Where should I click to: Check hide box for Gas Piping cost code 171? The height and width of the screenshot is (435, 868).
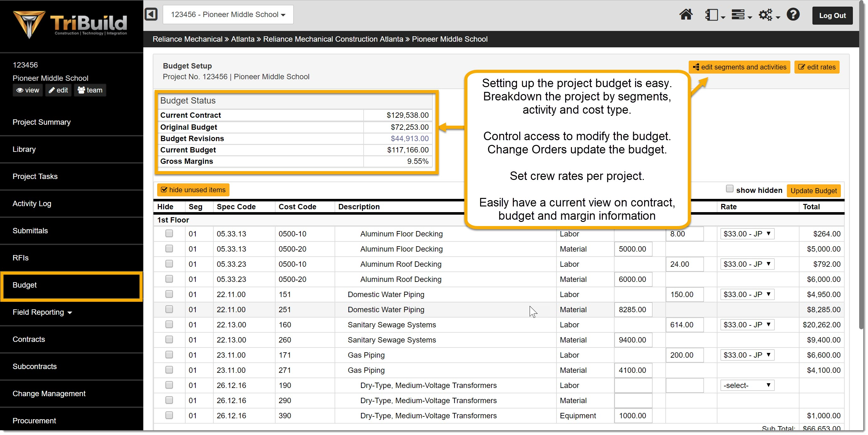tap(169, 355)
